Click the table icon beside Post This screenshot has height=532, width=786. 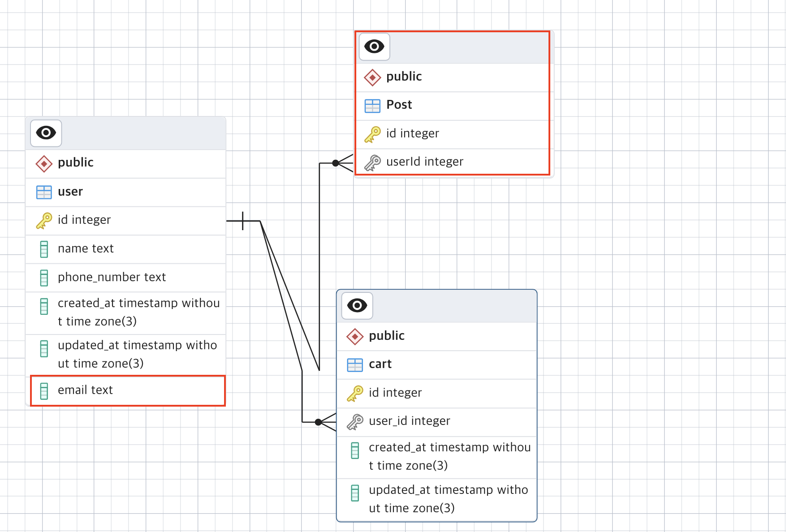[372, 106]
